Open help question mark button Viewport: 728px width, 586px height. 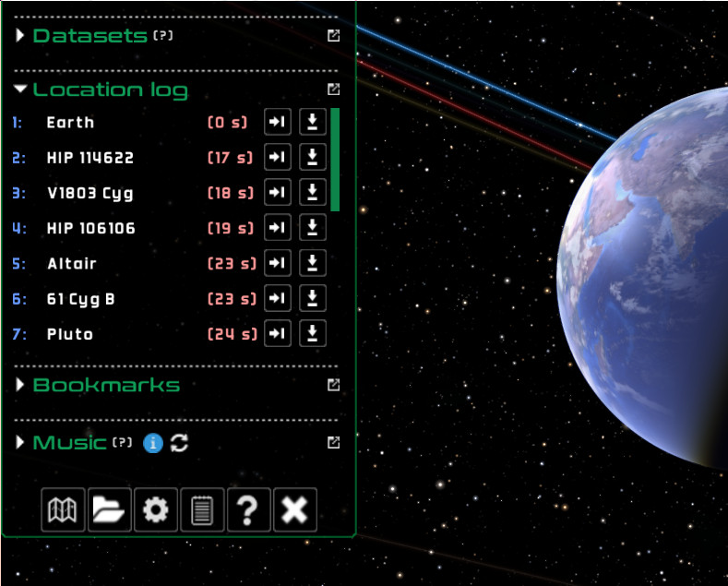[x=248, y=509]
